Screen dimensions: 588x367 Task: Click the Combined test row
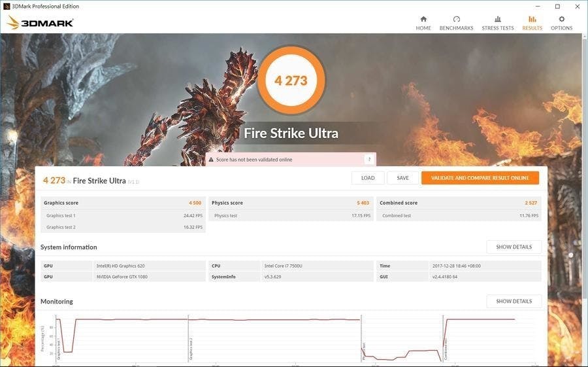tap(459, 216)
